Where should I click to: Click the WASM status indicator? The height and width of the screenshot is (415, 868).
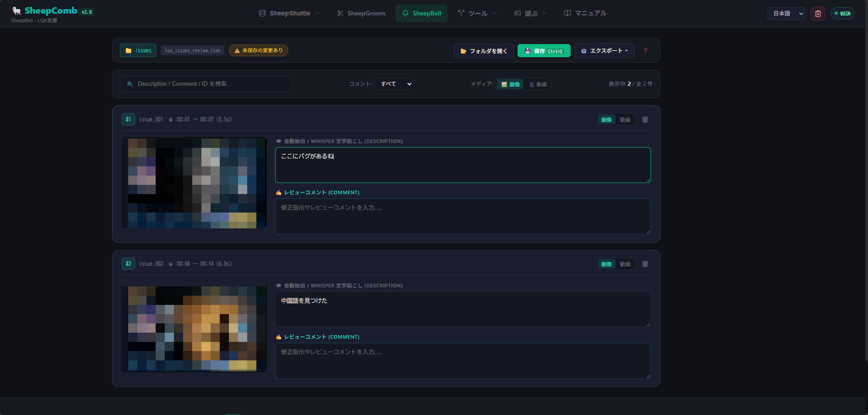tap(843, 14)
